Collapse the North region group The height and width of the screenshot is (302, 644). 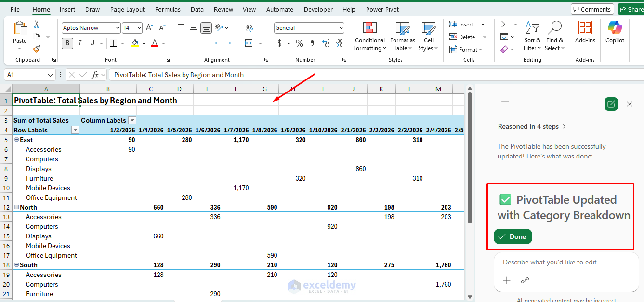[17, 207]
